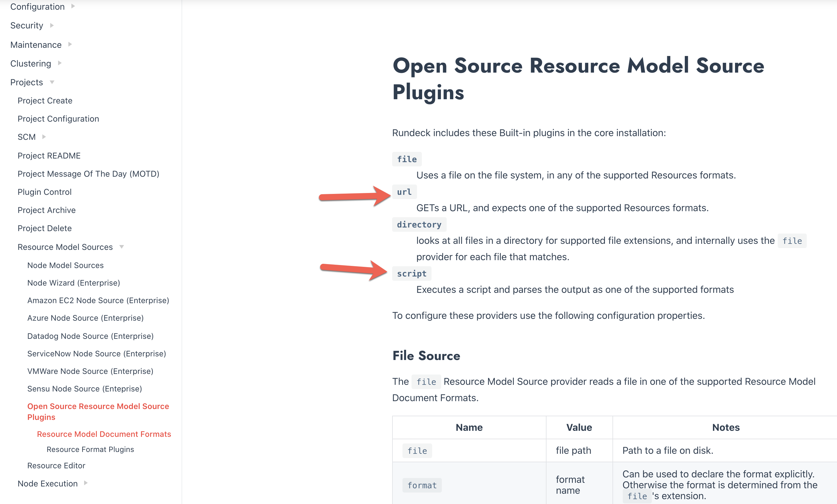Expand the Security section
The image size is (837, 504).
[x=27, y=25]
